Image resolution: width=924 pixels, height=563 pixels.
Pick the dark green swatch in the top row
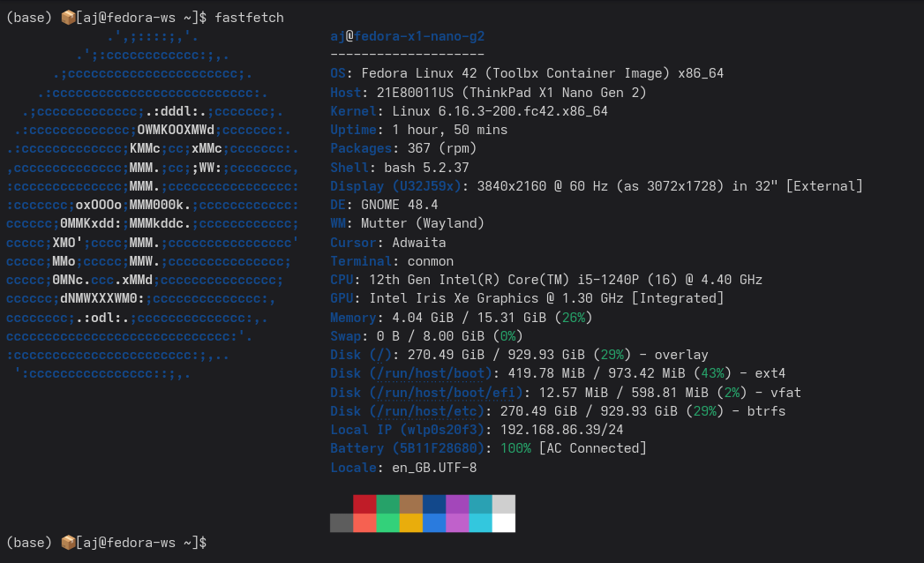387,504
